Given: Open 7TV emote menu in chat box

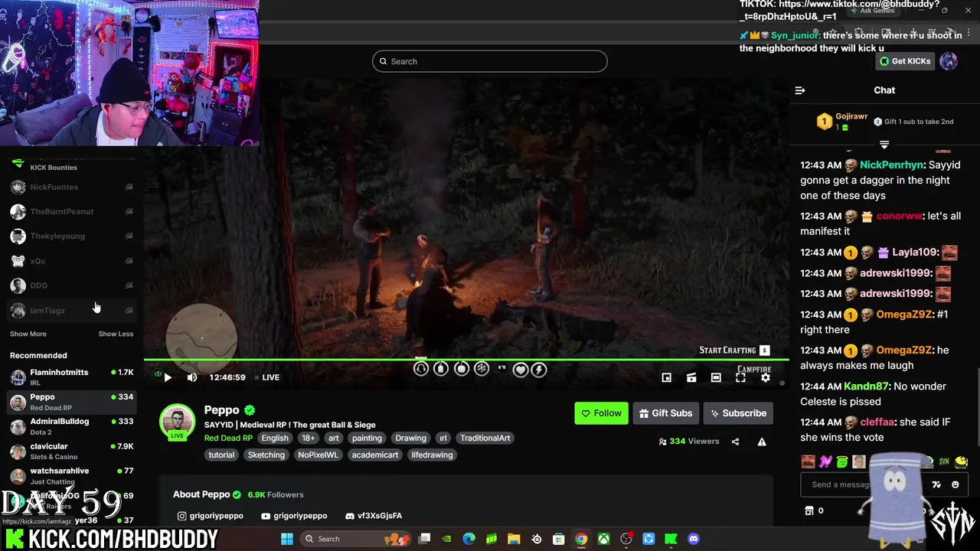Looking at the screenshot, I should point(936,484).
